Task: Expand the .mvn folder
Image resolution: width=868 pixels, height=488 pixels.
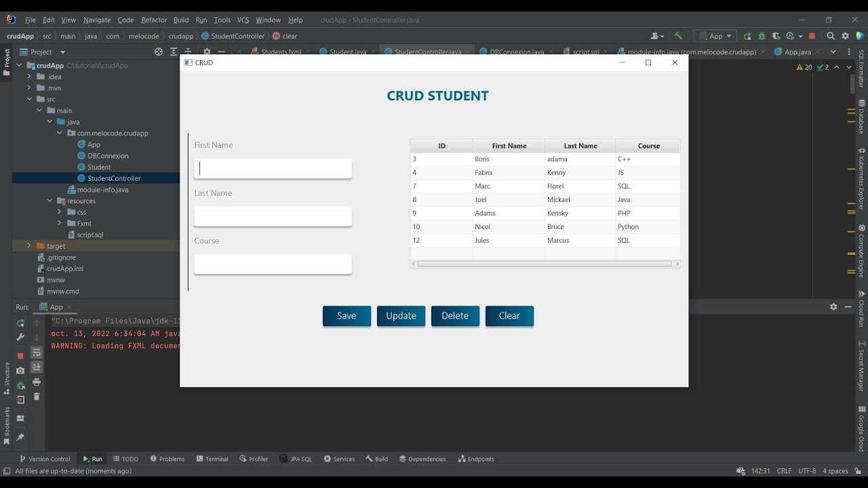Action: 29,88
